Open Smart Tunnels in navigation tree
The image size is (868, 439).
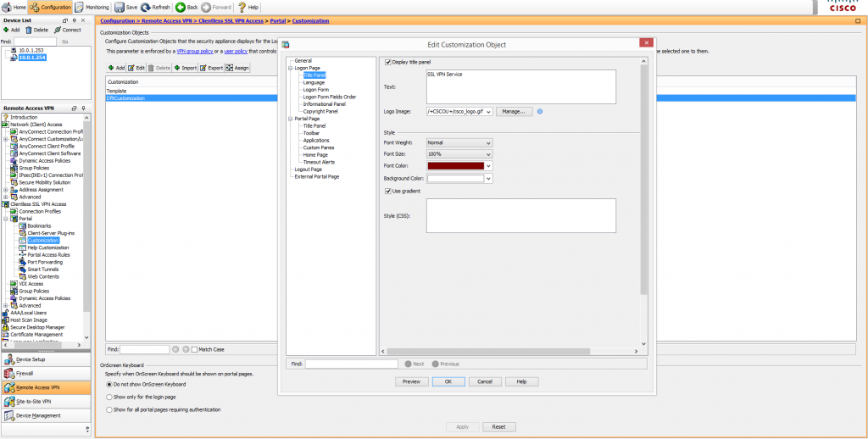click(x=43, y=269)
